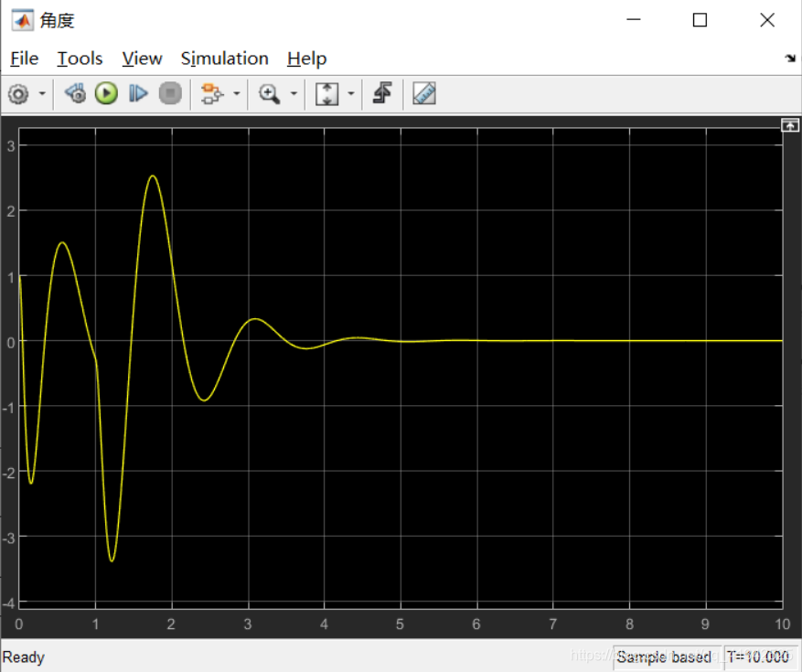
Task: Click the T=10.000 time status
Action: tap(758, 656)
